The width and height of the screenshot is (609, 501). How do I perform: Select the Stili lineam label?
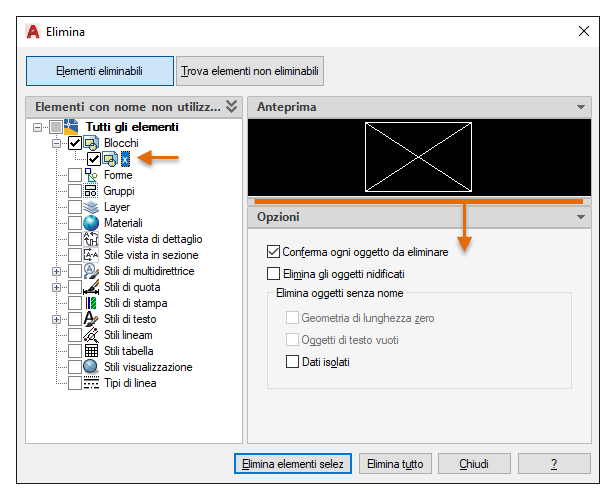(128, 335)
